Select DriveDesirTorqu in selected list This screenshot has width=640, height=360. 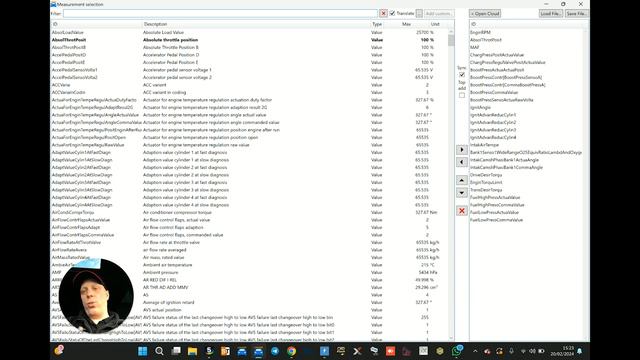[486, 175]
